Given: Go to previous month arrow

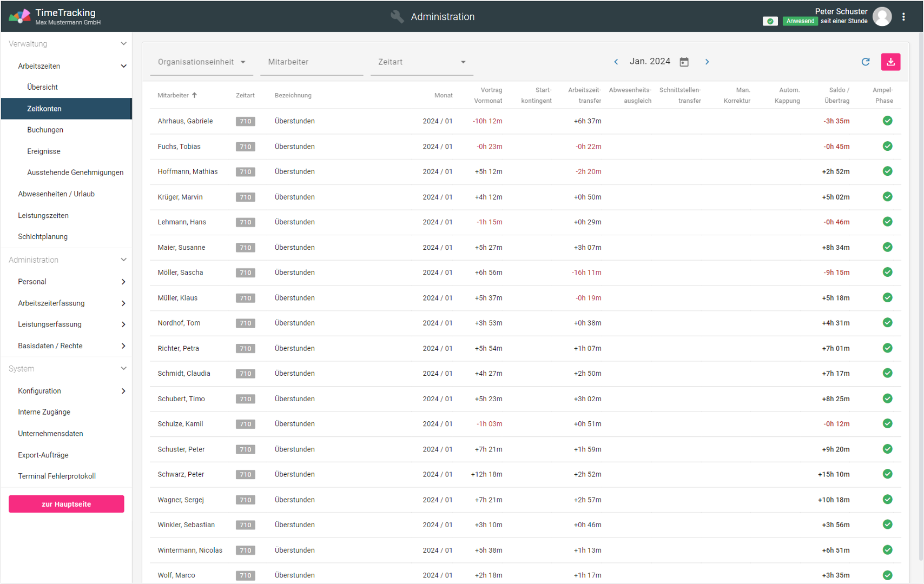Looking at the screenshot, I should point(616,62).
